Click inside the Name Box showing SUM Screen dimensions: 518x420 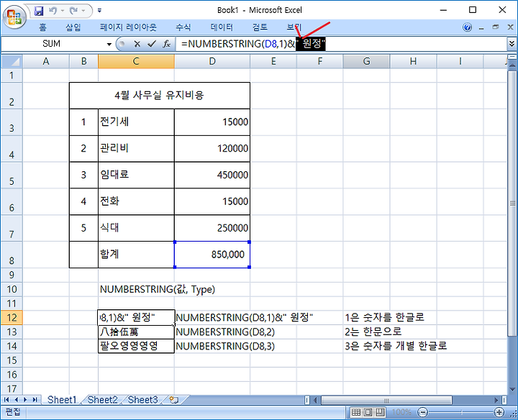click(53, 44)
